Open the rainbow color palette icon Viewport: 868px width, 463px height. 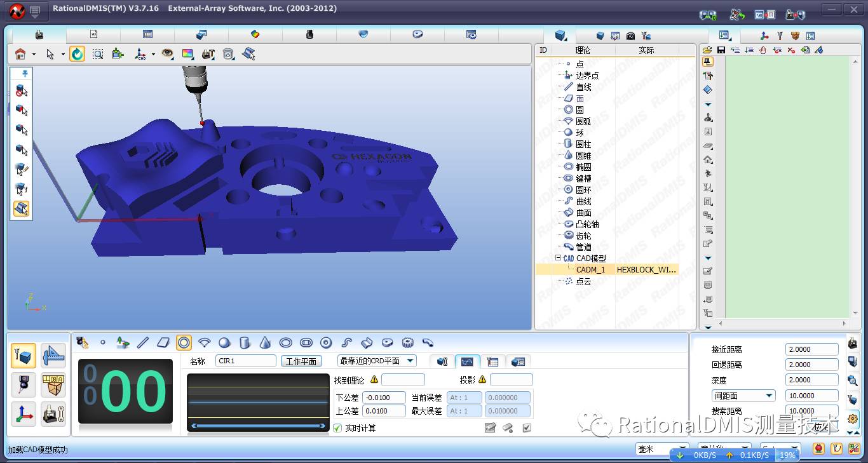click(187, 55)
